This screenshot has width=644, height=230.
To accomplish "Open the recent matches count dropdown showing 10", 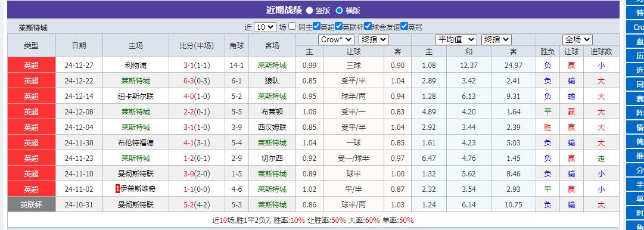I will click(x=265, y=27).
